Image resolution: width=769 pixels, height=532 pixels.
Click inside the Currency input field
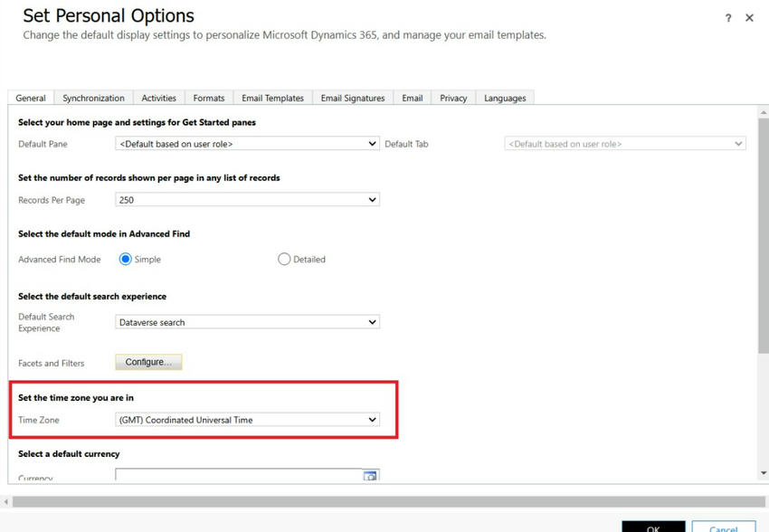pos(235,475)
